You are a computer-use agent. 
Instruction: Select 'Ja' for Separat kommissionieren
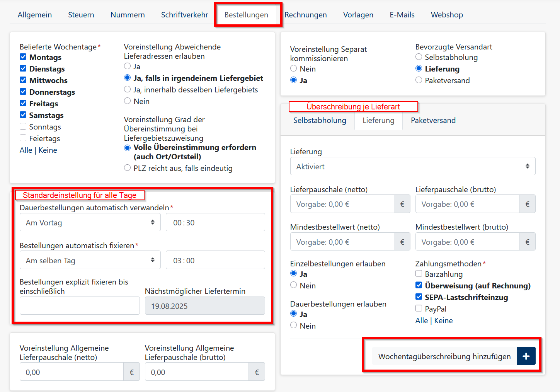293,80
